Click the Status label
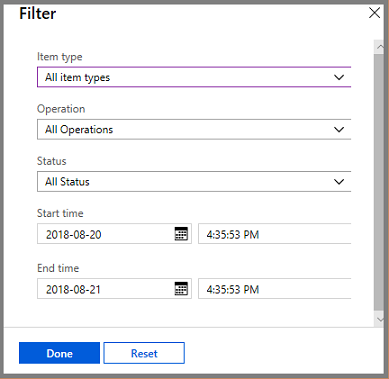 point(52,161)
